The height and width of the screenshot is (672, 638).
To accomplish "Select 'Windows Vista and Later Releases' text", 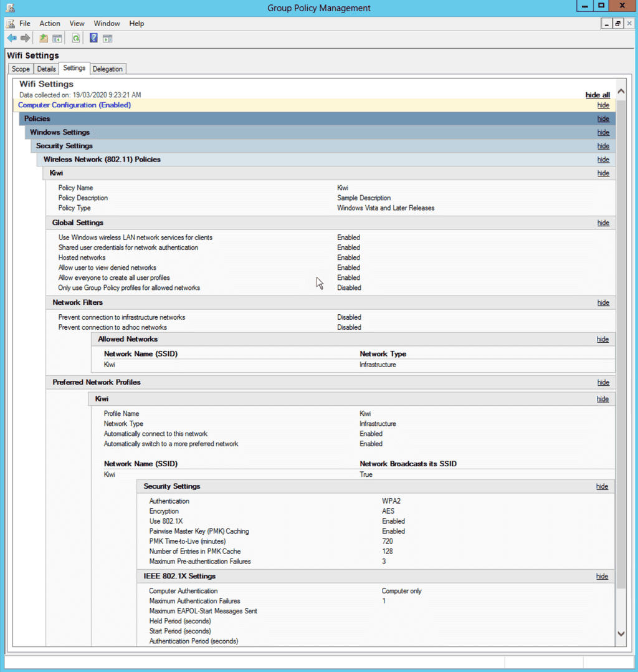I will pyautogui.click(x=386, y=208).
